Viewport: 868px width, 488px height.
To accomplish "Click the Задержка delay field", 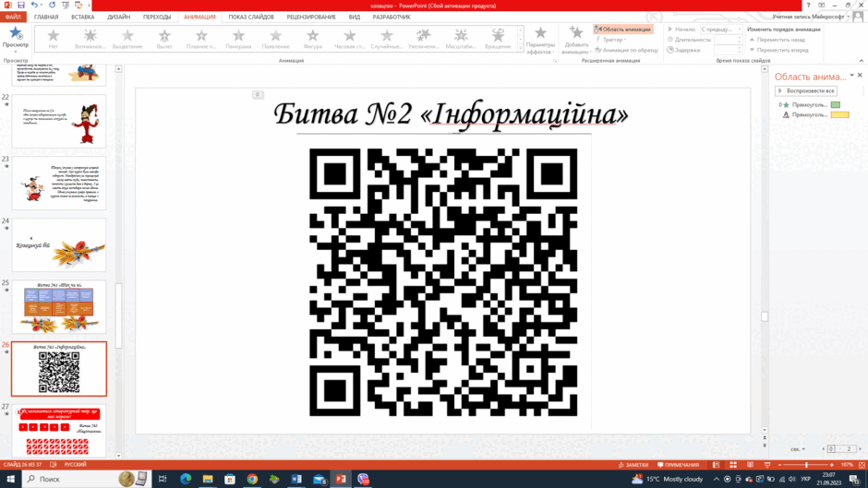I will tap(727, 50).
